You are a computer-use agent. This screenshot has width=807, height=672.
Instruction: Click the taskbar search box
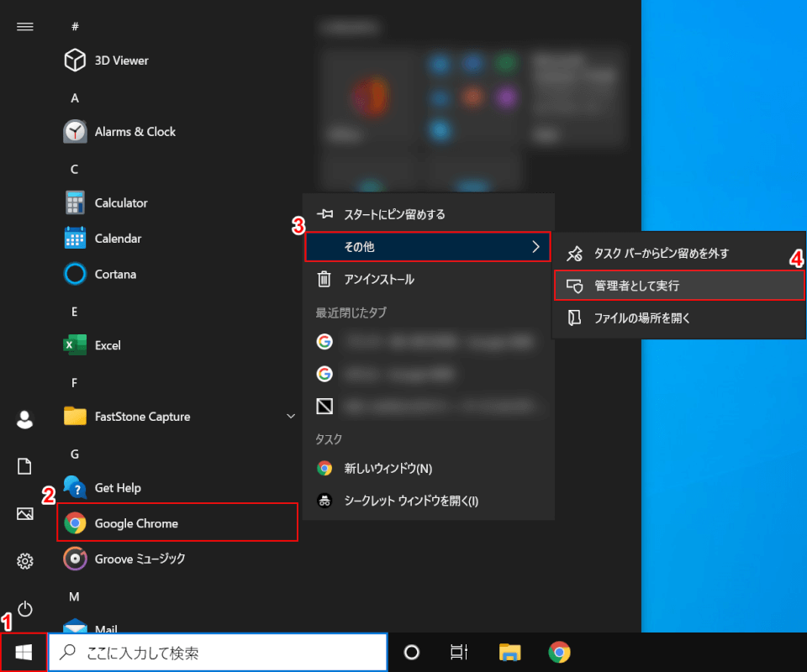pyautogui.click(x=218, y=652)
